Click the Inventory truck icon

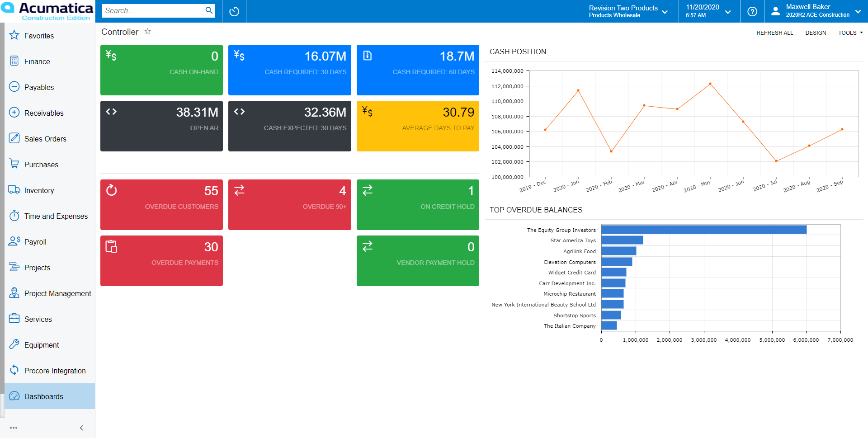click(x=14, y=190)
